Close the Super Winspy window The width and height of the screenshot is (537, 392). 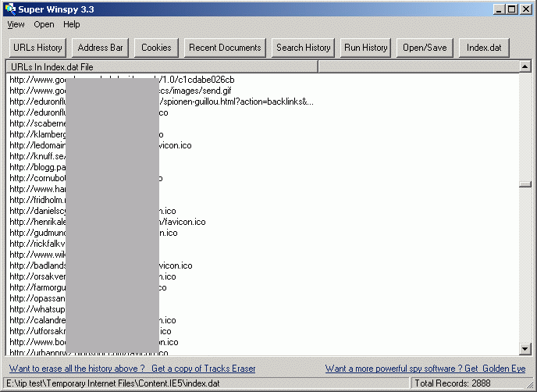point(525,9)
